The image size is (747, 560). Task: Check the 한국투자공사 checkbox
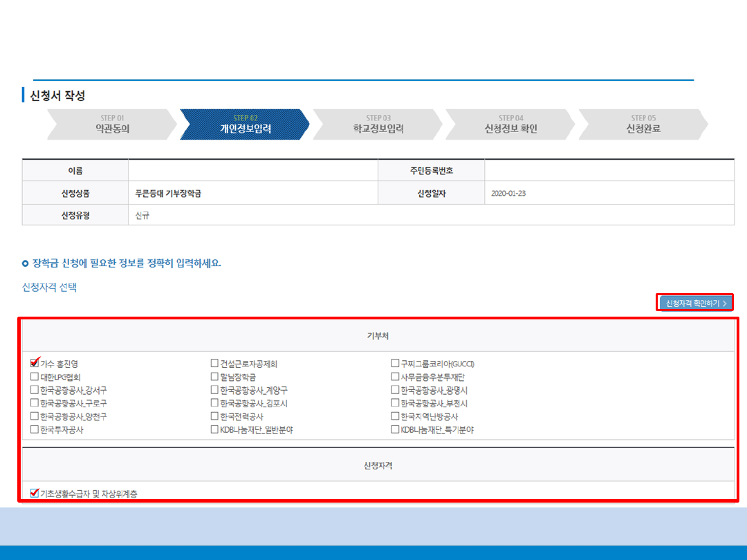[35, 429]
